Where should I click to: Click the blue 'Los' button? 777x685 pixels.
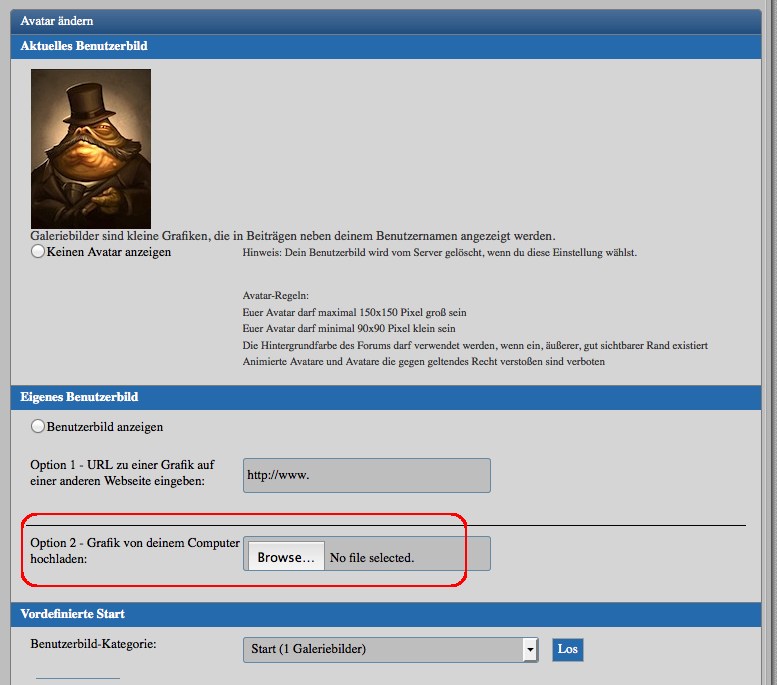pos(567,649)
